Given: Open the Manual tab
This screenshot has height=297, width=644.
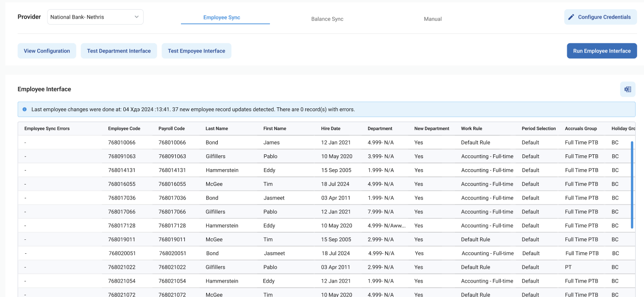Looking at the screenshot, I should pos(433,19).
